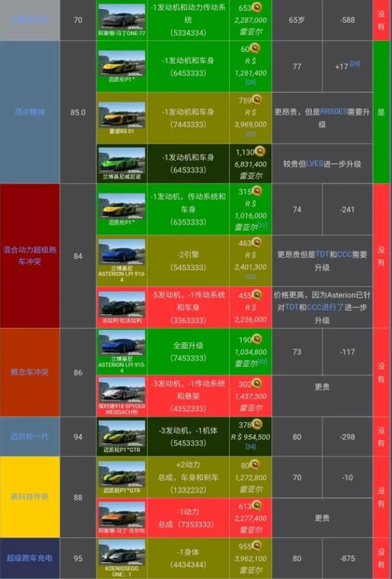Select the upgrade code (3363333)
The image size is (392, 579).
tap(188, 320)
